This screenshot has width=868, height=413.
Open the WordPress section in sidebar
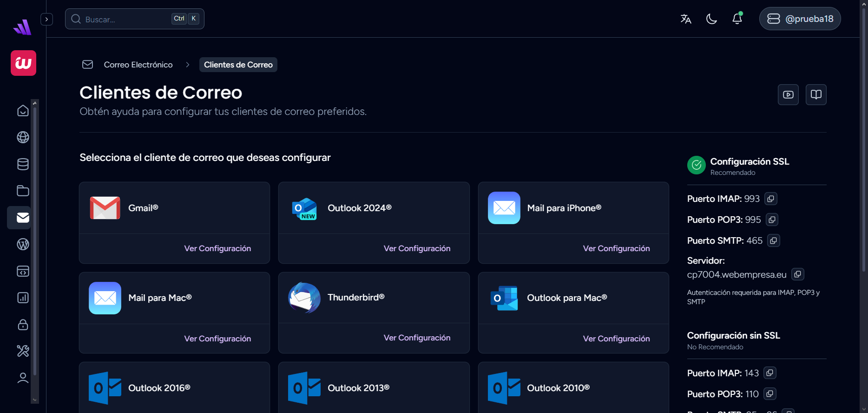tap(23, 244)
